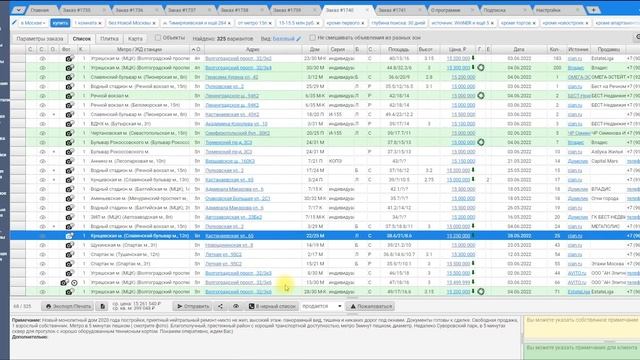Screen dimensions: 640x360
Task: Sort by the Площадь column header
Action: tap(398, 49)
